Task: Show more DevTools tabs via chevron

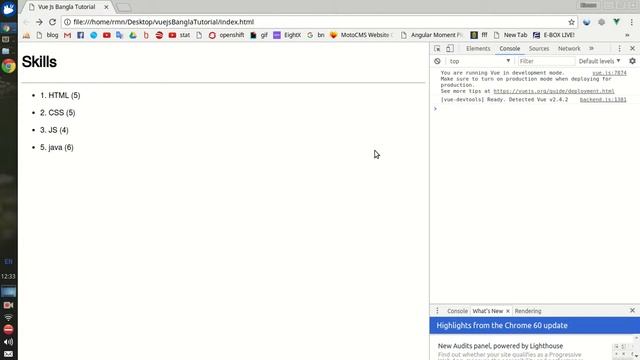Action: pyautogui.click(x=591, y=49)
